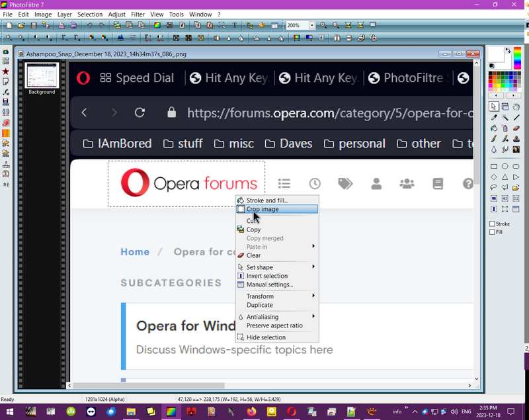Choose the Eraser tool in palette
This screenshot has height=420, width=529.
516,128
